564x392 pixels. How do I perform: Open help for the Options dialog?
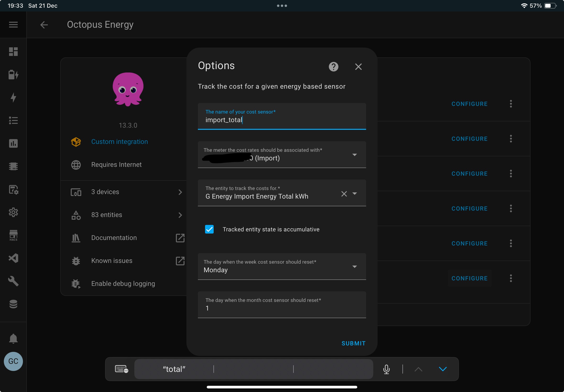pyautogui.click(x=333, y=66)
